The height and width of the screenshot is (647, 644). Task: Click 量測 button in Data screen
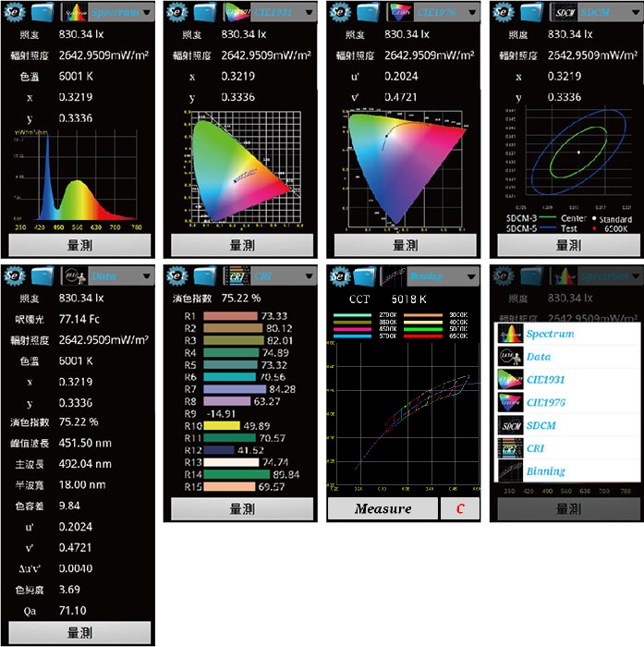(x=79, y=632)
